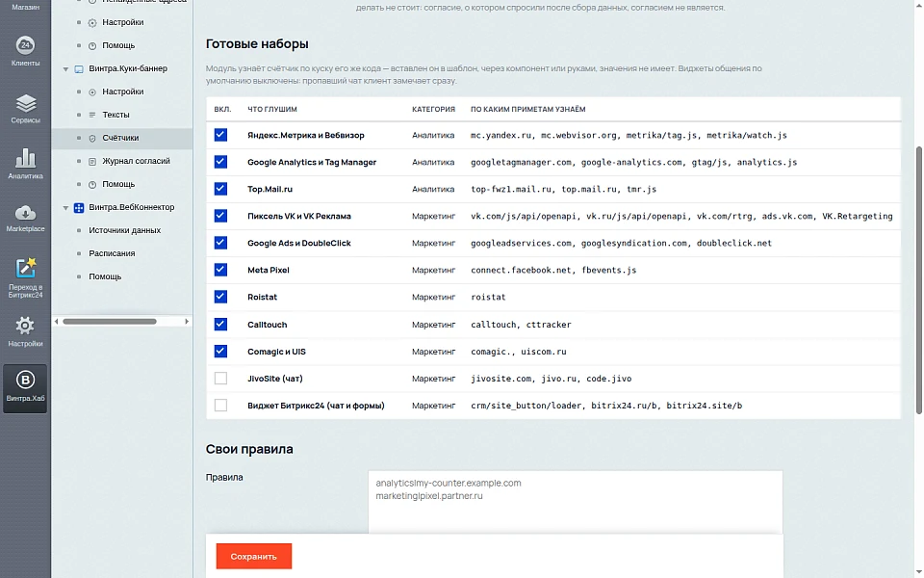Image resolution: width=924 pixels, height=578 pixels.
Task: Click the icon of Помощь under Куки-баннер
Action: pyautogui.click(x=92, y=185)
